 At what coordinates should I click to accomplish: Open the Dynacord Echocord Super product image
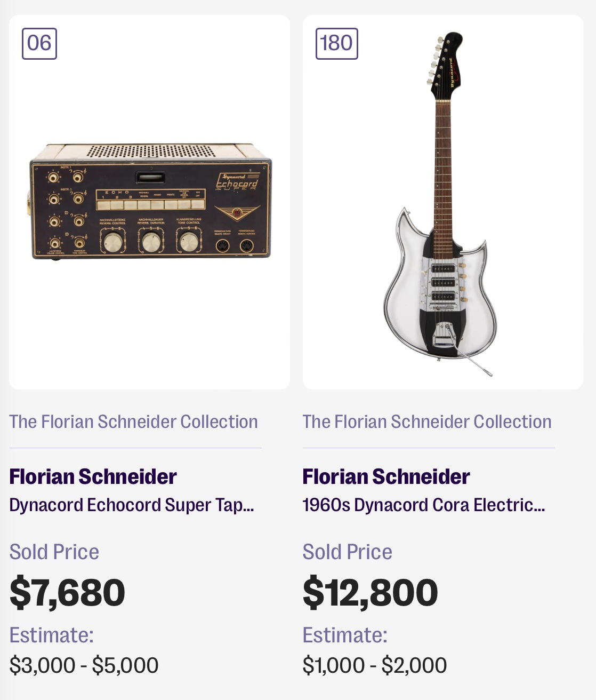[150, 202]
